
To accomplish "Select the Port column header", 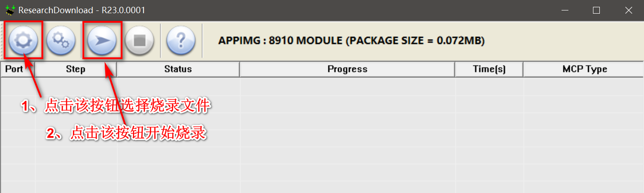I will (x=18, y=69).
